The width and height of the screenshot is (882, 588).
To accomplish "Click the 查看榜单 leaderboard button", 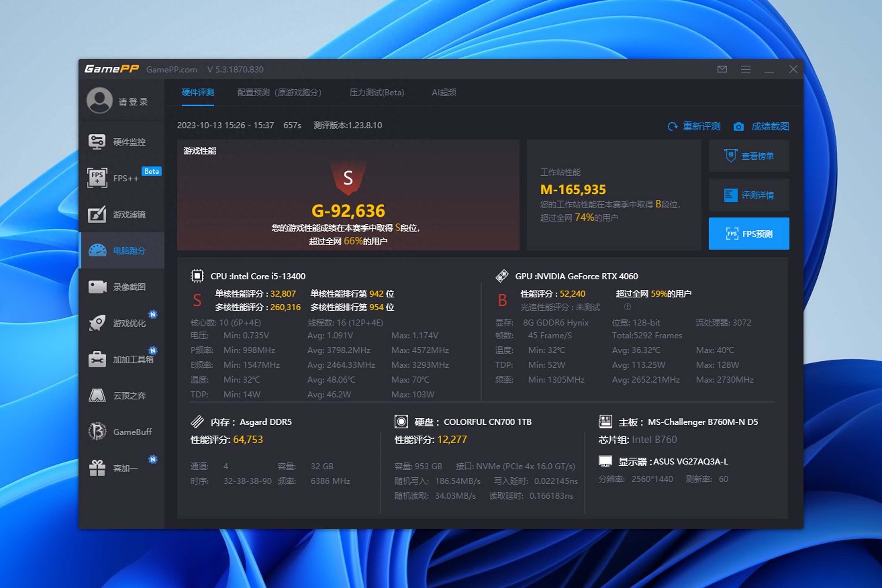I will 748,156.
